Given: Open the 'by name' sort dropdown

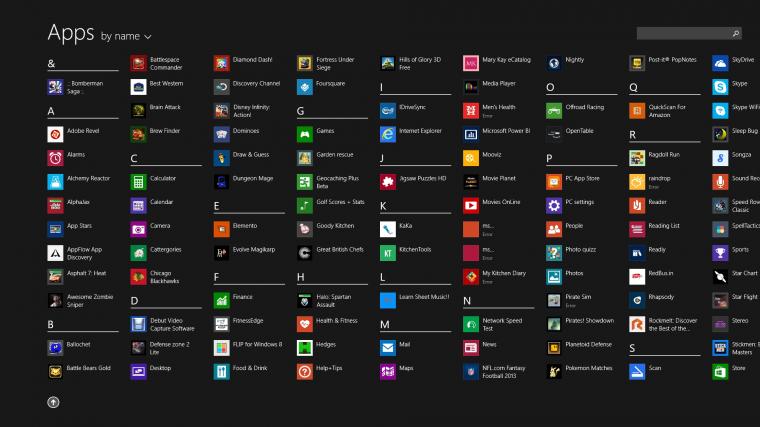Looking at the screenshot, I should (x=126, y=36).
